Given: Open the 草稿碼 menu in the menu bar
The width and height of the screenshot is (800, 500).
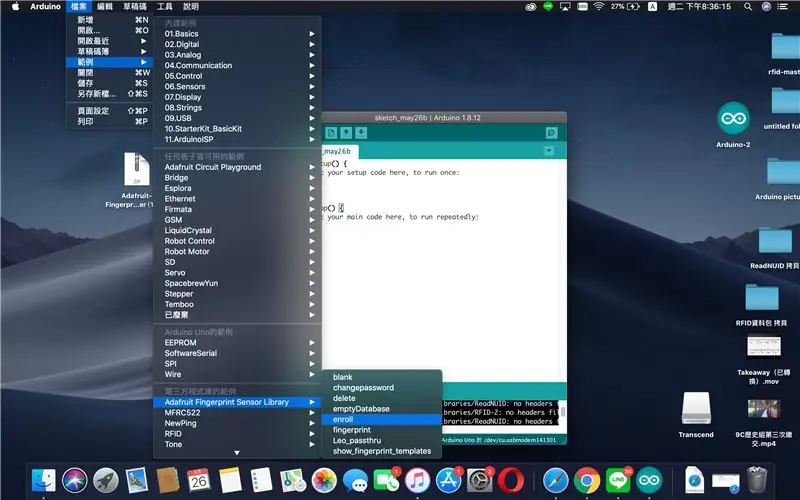Looking at the screenshot, I should pyautogui.click(x=135, y=7).
